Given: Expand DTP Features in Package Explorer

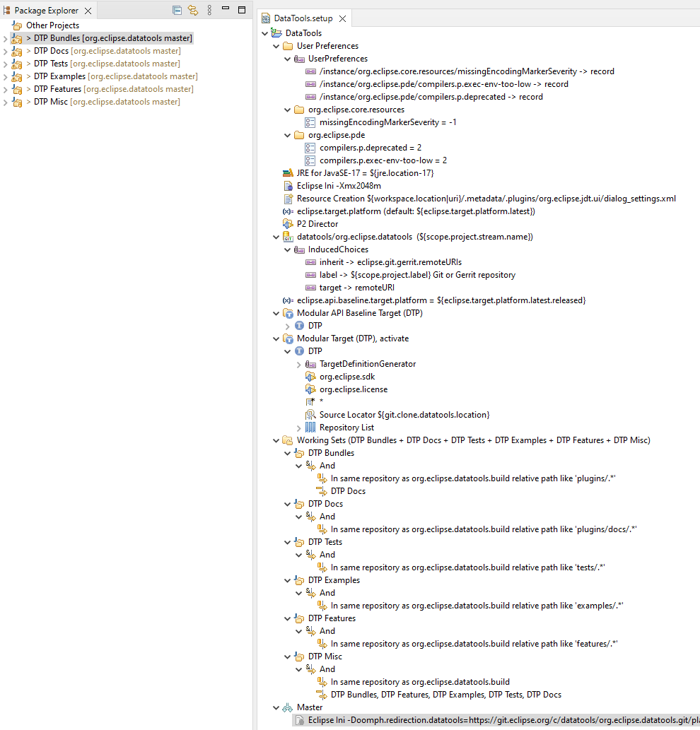Looking at the screenshot, I should [x=5, y=89].
